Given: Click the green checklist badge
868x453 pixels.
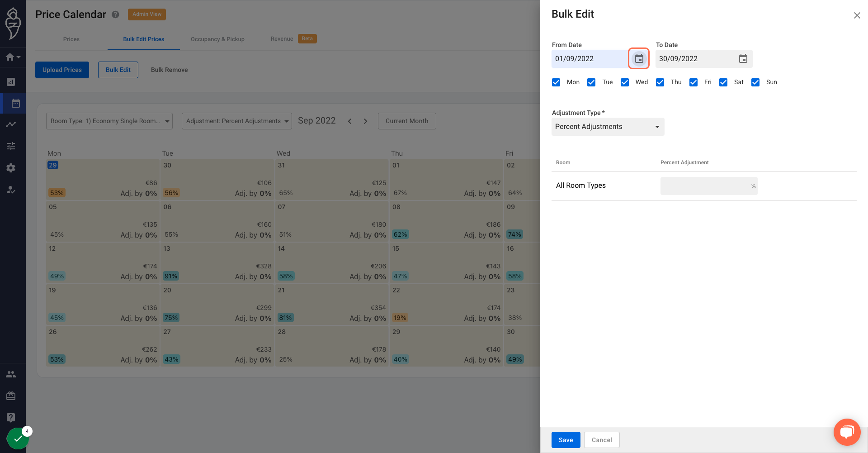Looking at the screenshot, I should (x=18, y=439).
